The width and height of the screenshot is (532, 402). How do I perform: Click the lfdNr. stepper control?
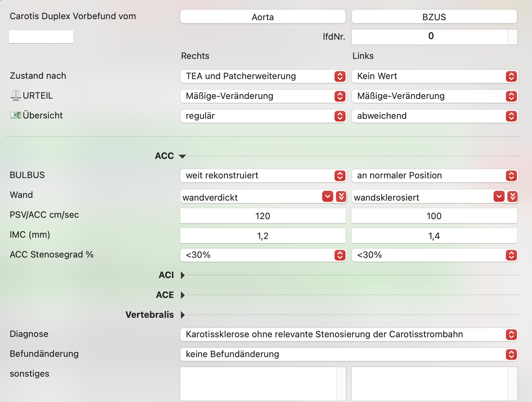(512, 37)
